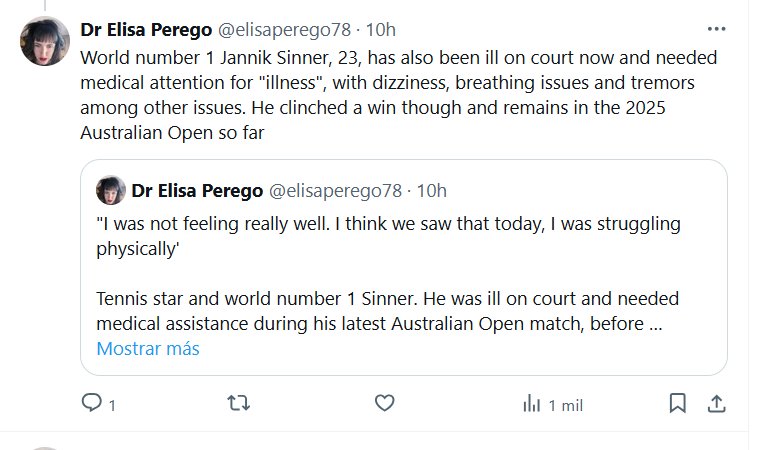762x450 pixels.
Task: Click the partially visible avatar below the tweet
Action: pos(43,447)
